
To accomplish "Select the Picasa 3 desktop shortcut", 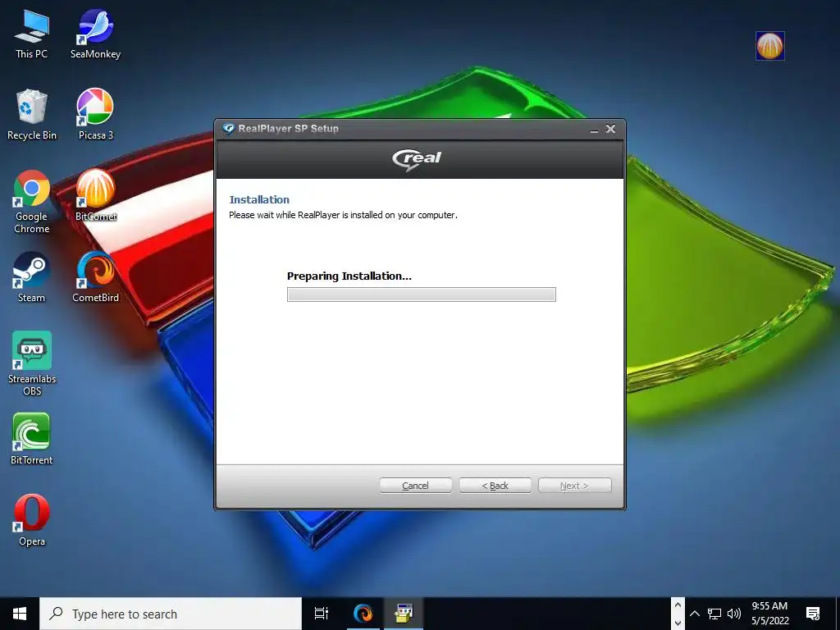I will point(95,115).
